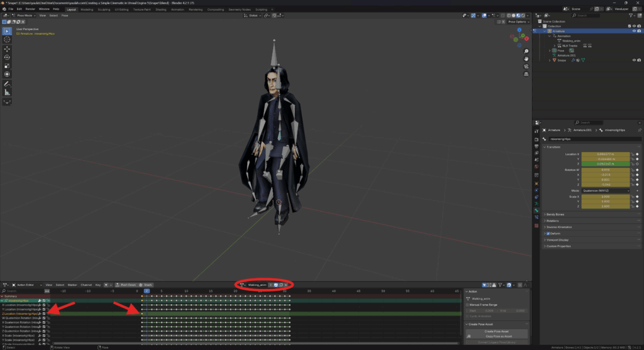Viewport: 644px width, 350px height.
Task: Select the Cursor tool
Action: tap(7, 39)
